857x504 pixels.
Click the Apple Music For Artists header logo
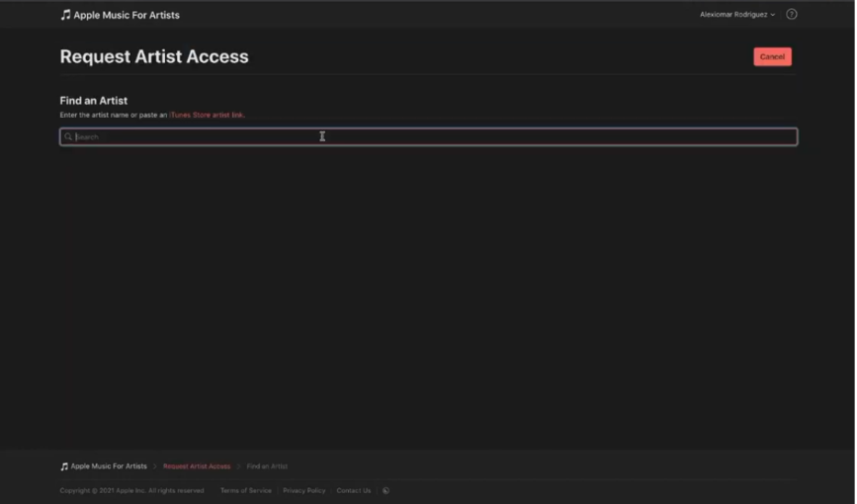[120, 15]
